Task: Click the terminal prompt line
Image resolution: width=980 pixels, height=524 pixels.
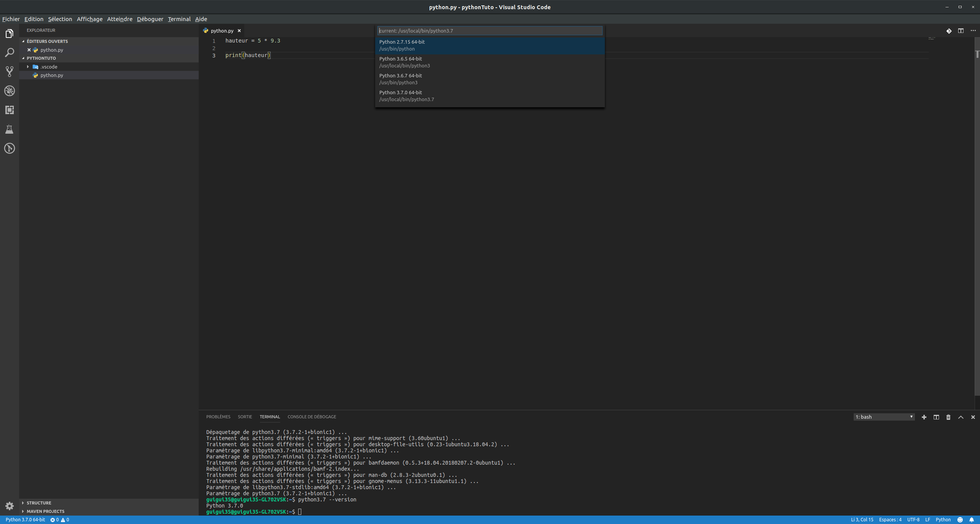Action: 254,512
